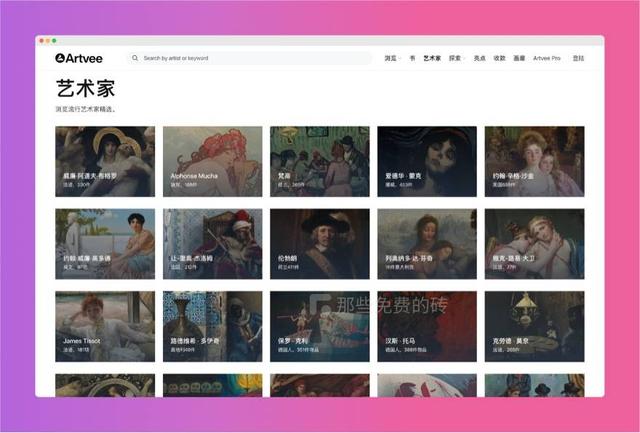Image resolution: width=640 pixels, height=433 pixels.
Task: Open the 威廉·阿道夫·布格罗 artist card
Action: click(105, 162)
